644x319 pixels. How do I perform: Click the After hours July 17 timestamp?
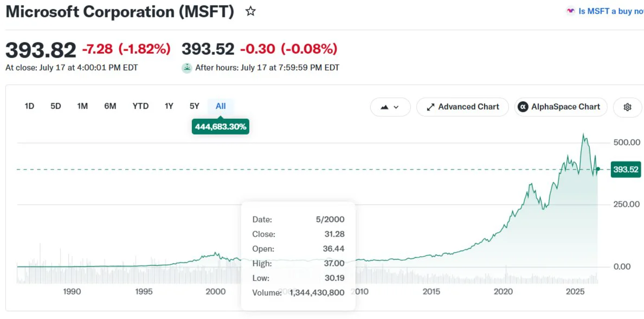point(267,68)
